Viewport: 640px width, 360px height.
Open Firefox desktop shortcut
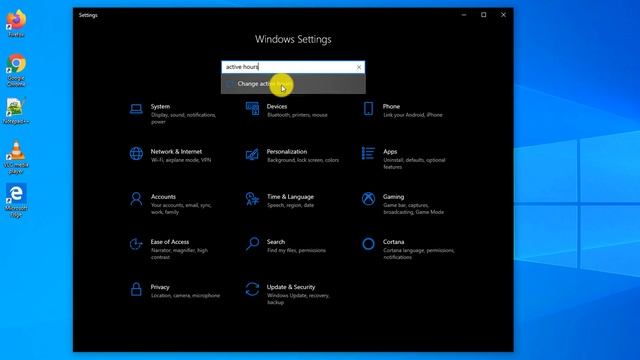(x=16, y=24)
